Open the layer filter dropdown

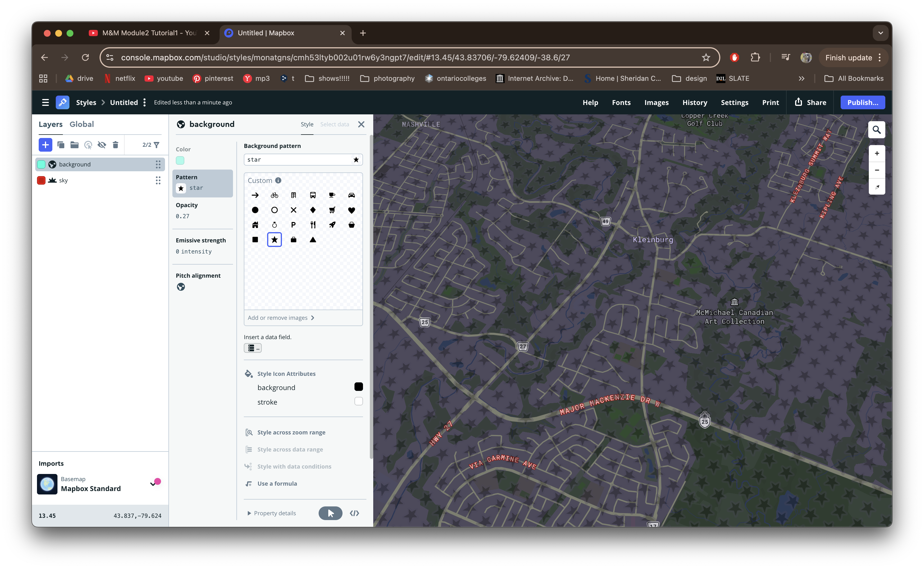pos(156,145)
